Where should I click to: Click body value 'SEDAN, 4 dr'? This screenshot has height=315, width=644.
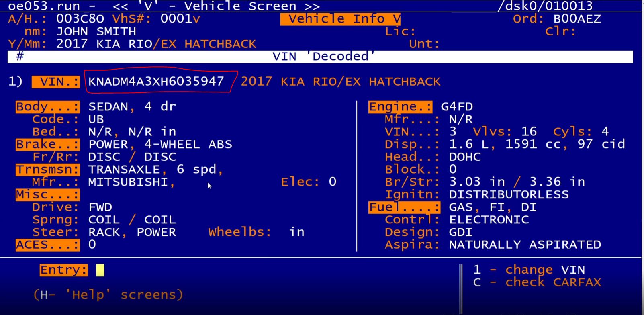point(132,107)
